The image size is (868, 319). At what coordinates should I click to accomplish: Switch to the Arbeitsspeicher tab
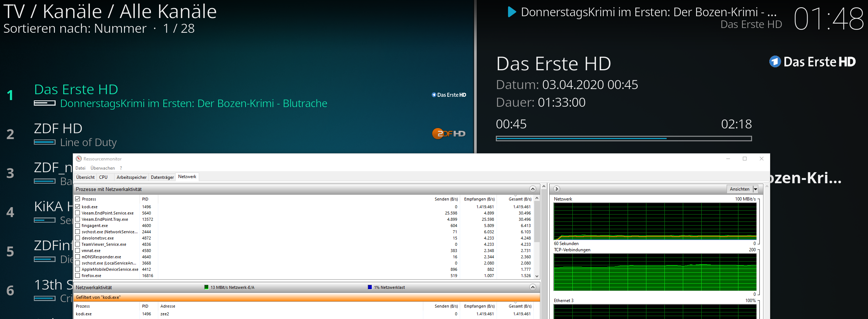(x=131, y=177)
